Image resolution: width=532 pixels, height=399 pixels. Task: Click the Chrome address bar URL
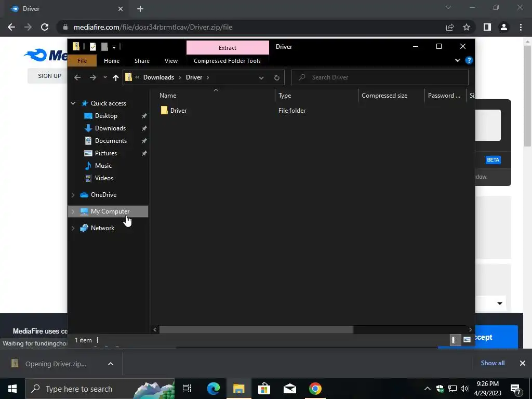(x=153, y=27)
